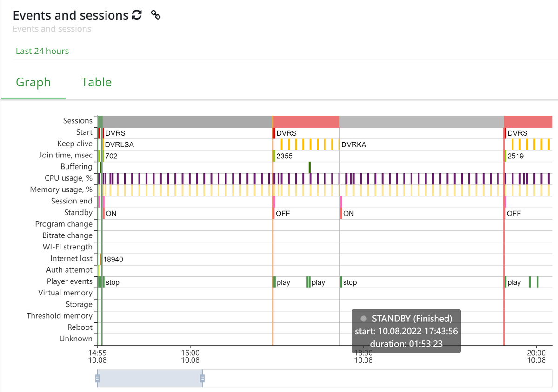Click the Standby OFF marker after 20:00 session
The image size is (558, 392).
[x=505, y=214]
